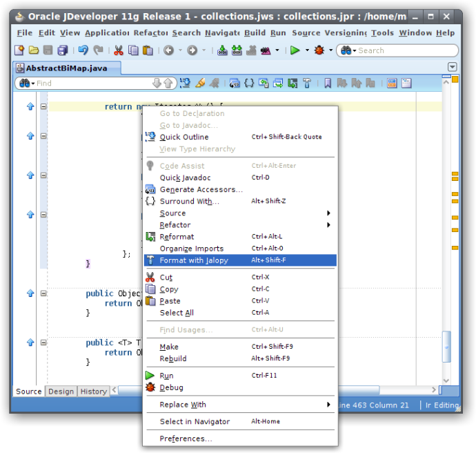Image resolution: width=476 pixels, height=453 pixels.
Task: Click override arrow beside 'return new' line
Action: tap(30, 106)
